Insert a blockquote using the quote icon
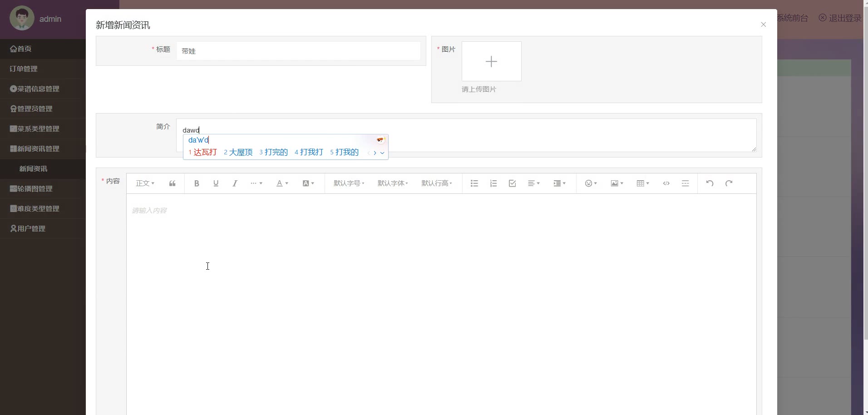Screen dimensions: 868x415 pos(173,183)
